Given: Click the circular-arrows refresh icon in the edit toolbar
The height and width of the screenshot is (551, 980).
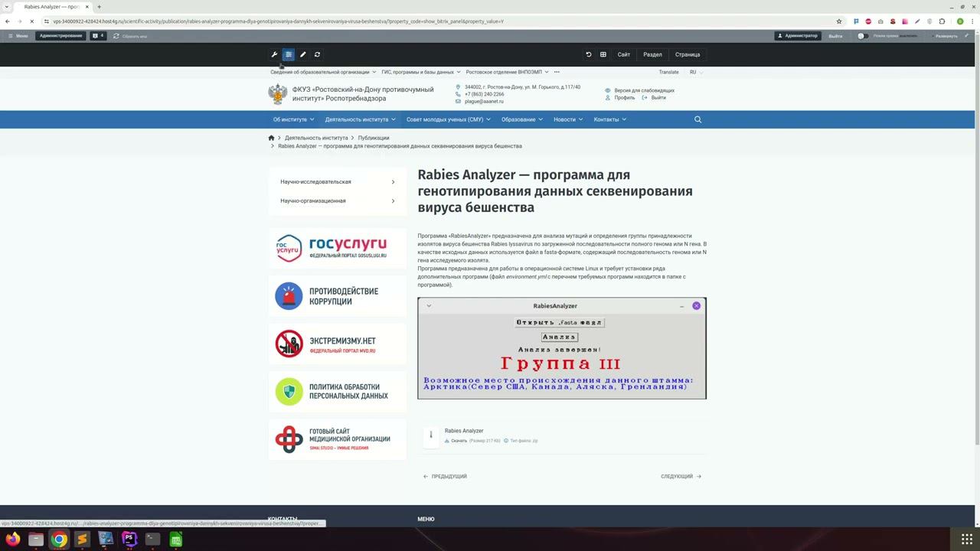Looking at the screenshot, I should click(317, 54).
